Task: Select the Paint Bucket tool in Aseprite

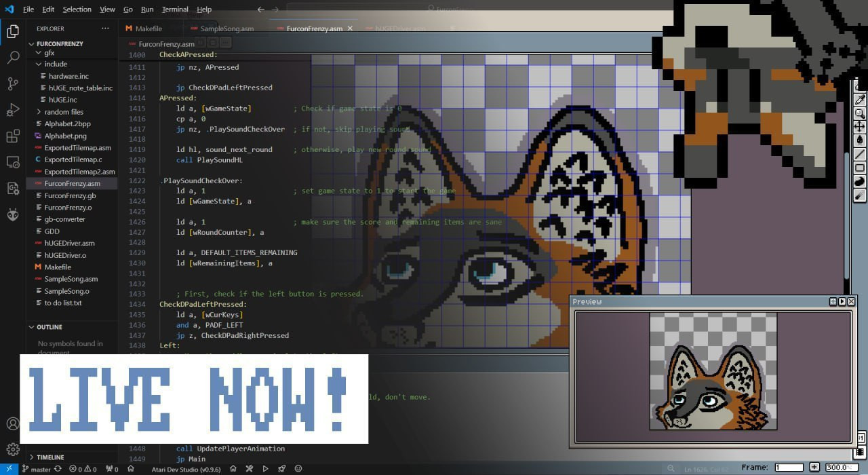Action: tap(860, 140)
